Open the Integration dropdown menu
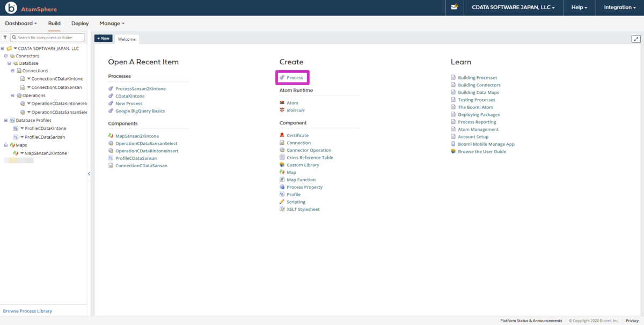 620,8
